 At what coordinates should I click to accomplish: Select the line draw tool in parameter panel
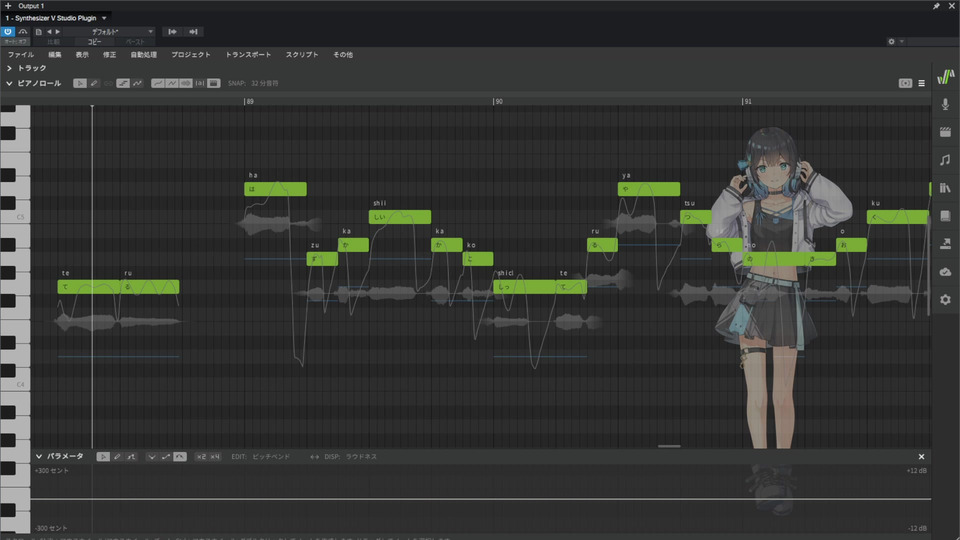(131, 457)
